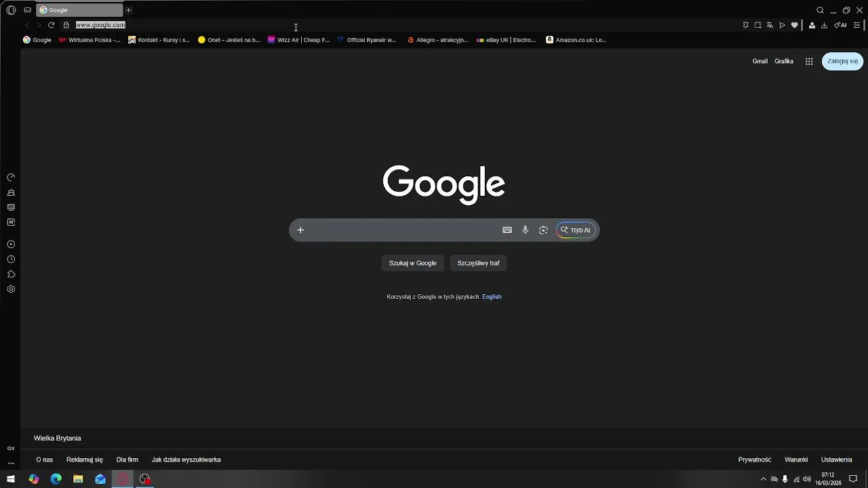Open the Grafika images link
The height and width of the screenshot is (488, 868).
[784, 61]
